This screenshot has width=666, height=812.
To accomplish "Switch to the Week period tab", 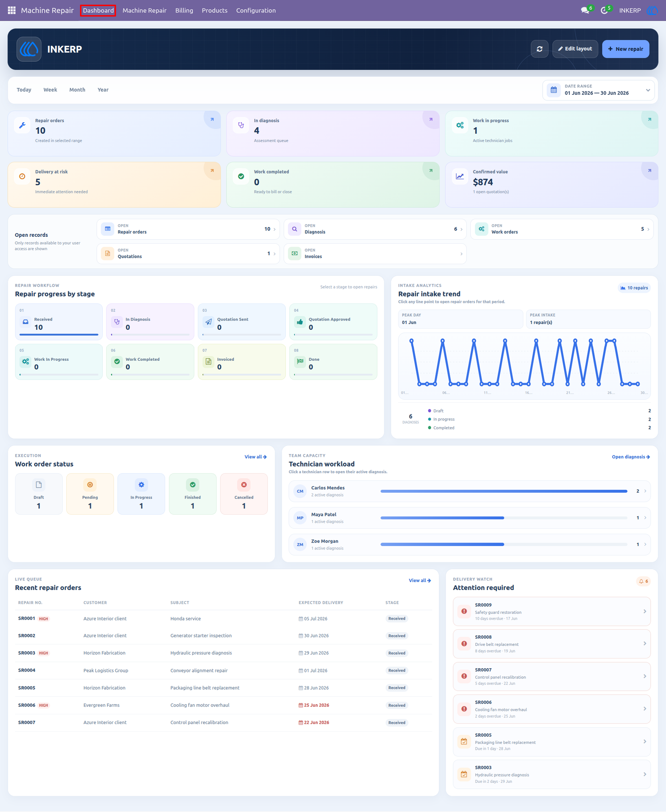I will coord(50,90).
